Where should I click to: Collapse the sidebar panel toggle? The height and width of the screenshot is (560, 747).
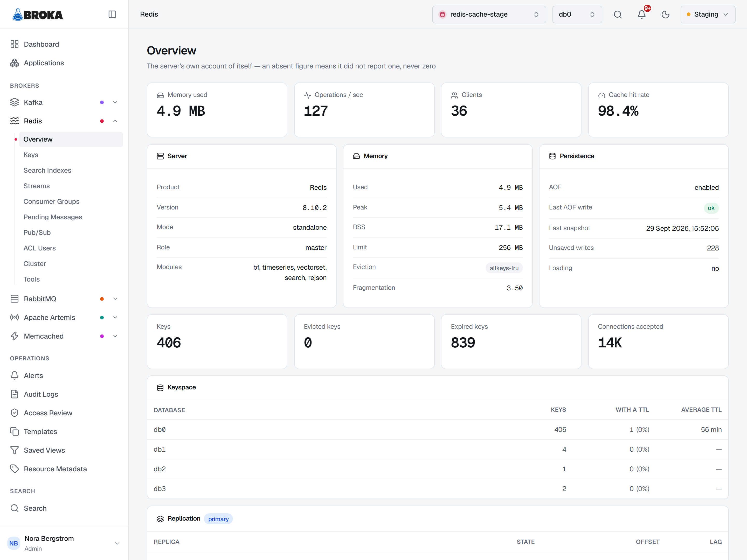[112, 14]
